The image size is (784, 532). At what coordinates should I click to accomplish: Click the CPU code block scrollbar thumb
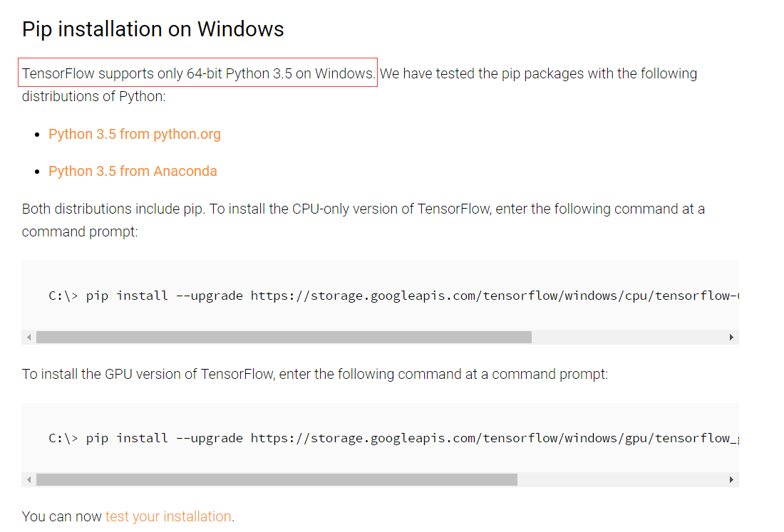[284, 337]
